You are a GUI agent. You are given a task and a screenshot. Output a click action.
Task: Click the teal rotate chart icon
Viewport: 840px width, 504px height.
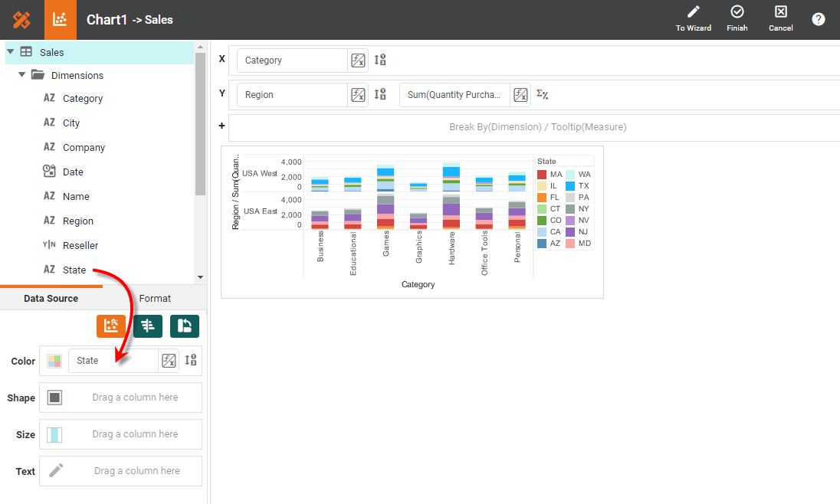tap(184, 326)
